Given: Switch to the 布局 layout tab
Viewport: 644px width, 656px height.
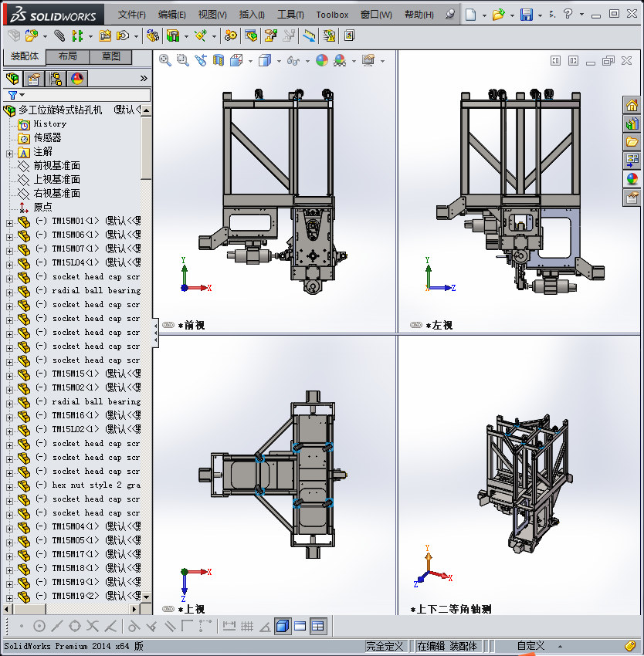Looking at the screenshot, I should point(67,57).
